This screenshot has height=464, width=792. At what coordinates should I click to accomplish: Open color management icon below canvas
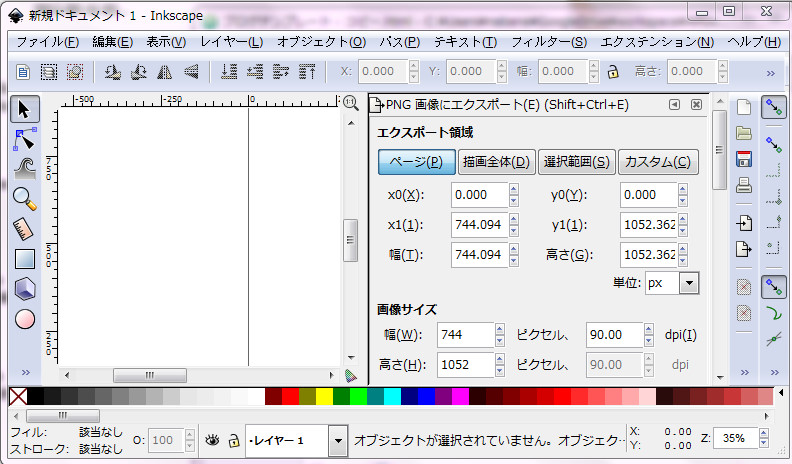351,376
